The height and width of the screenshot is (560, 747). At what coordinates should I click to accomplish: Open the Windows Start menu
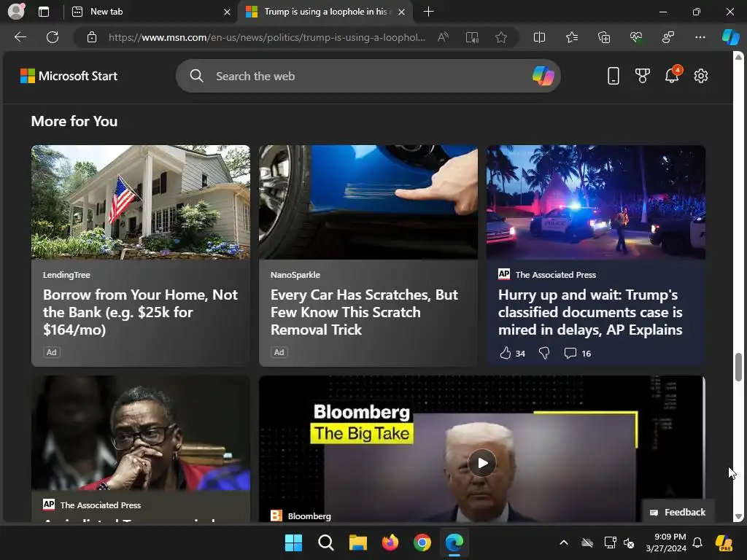click(293, 542)
